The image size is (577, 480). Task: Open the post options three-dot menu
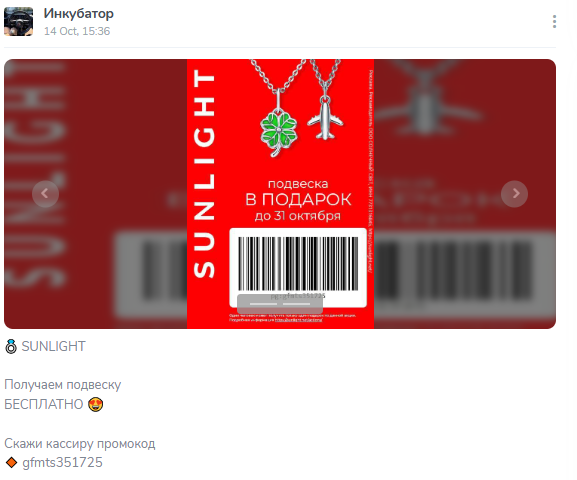click(x=554, y=22)
